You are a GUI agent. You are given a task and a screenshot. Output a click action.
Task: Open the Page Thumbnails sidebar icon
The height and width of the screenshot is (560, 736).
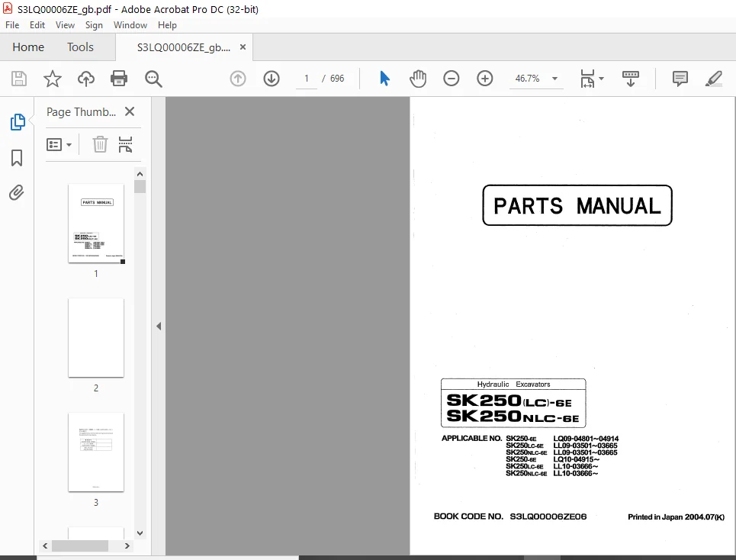point(18,122)
